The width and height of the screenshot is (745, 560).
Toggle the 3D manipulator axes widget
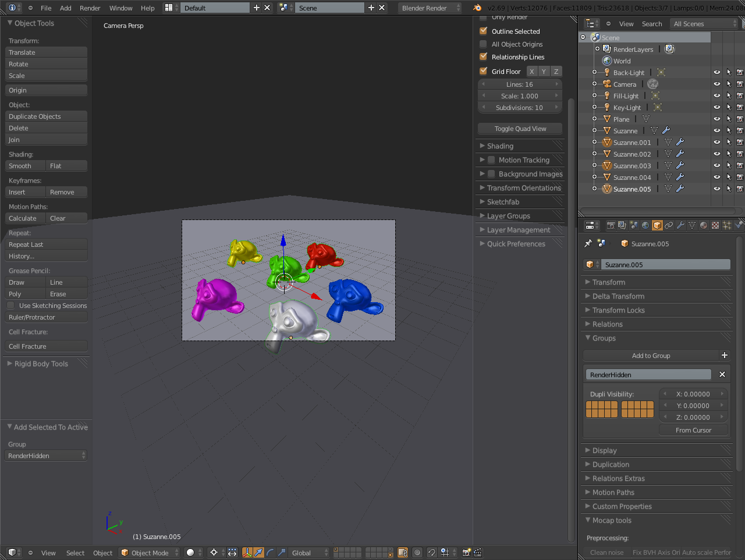tap(247, 552)
